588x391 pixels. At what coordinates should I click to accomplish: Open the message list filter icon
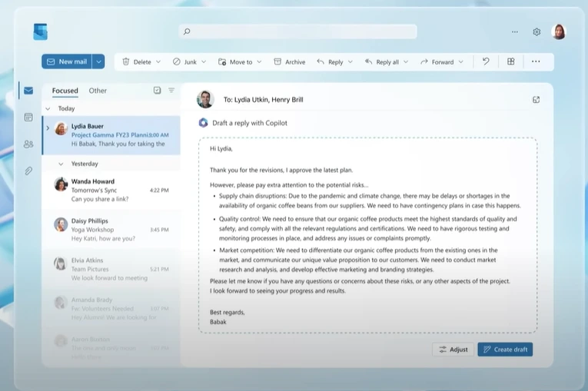(171, 91)
